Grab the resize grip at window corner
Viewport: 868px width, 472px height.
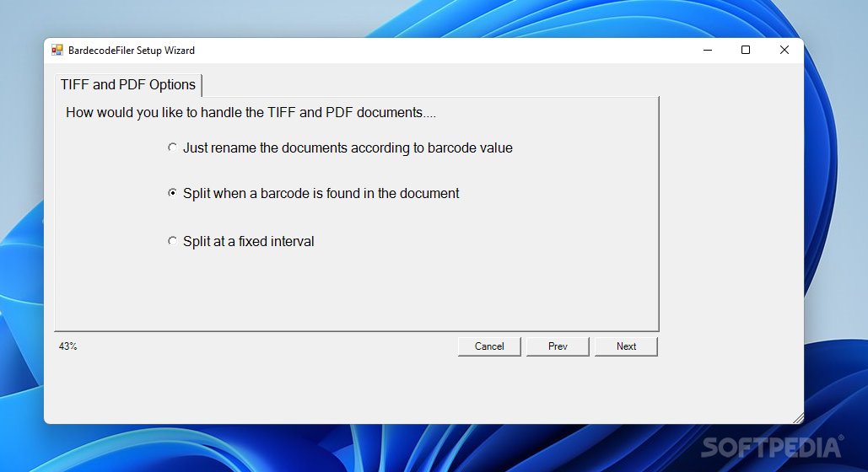pyautogui.click(x=798, y=418)
